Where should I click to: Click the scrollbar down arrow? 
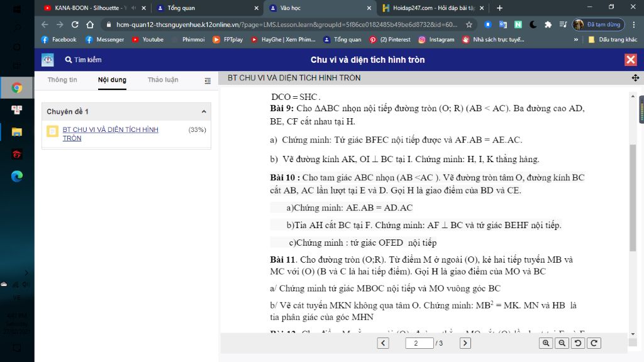click(633, 334)
